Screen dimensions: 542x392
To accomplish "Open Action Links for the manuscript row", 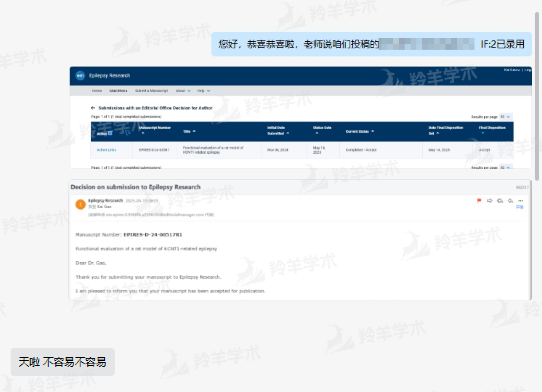I will click(106, 150).
